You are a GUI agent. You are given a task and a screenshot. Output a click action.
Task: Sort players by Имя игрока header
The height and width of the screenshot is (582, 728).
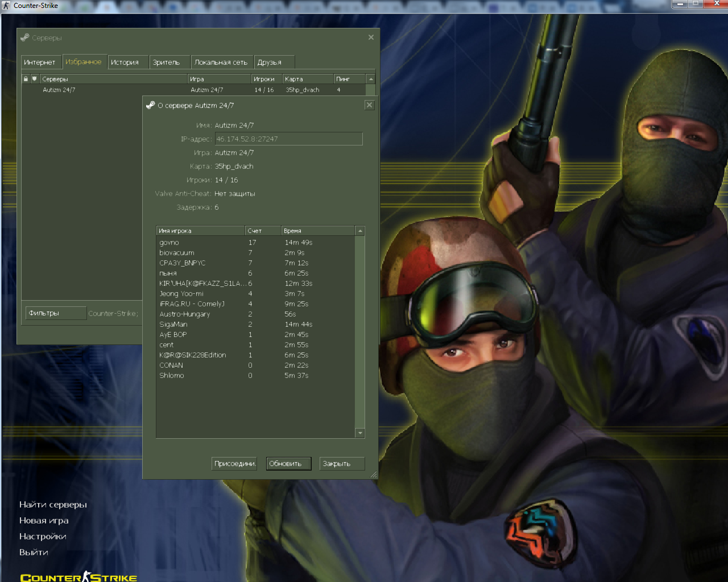[200, 231]
